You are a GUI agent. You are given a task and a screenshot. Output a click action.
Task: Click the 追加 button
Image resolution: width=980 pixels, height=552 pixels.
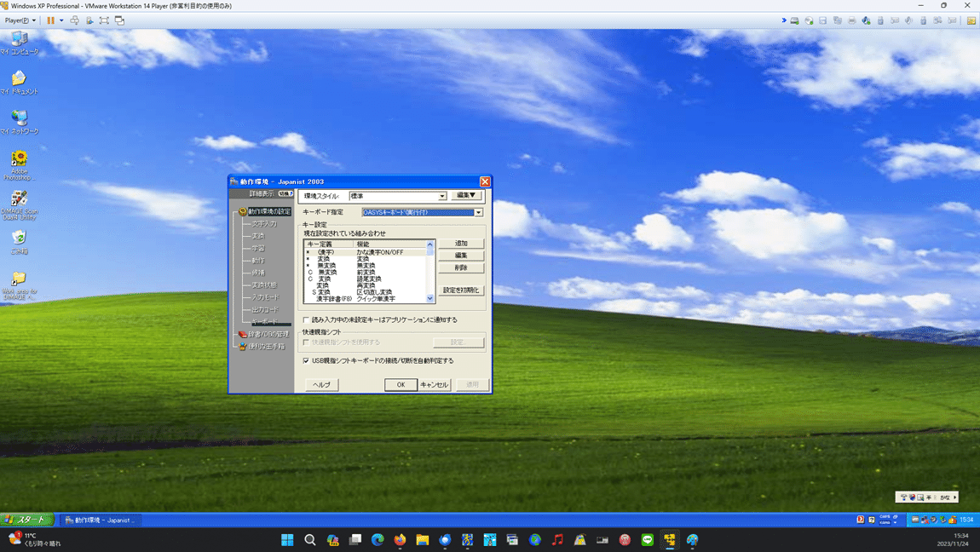coord(461,244)
